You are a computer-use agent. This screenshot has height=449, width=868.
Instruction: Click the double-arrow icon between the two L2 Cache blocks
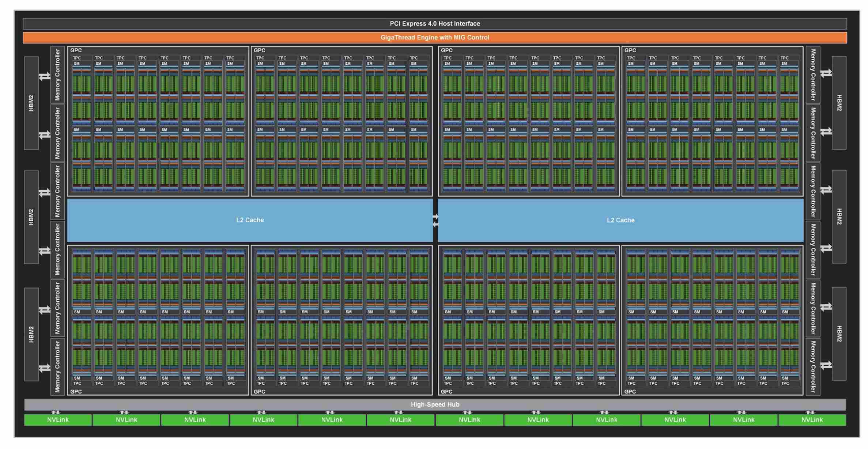coord(435,220)
